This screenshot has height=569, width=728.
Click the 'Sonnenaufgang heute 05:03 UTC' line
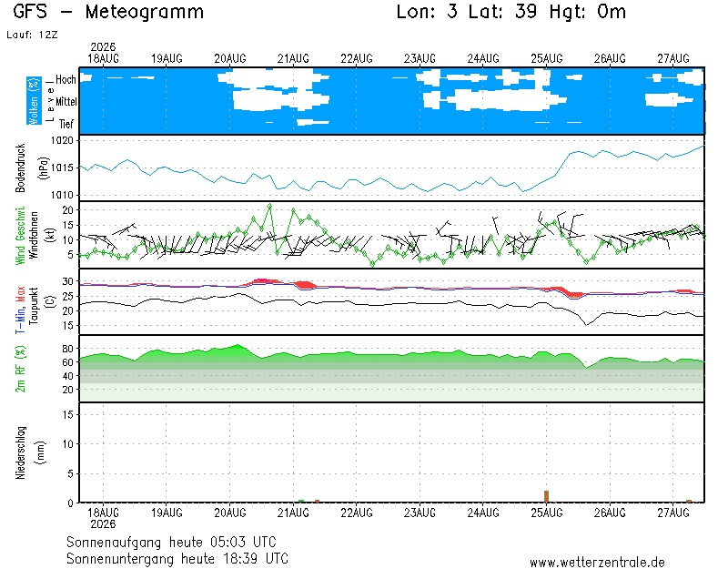(x=171, y=542)
